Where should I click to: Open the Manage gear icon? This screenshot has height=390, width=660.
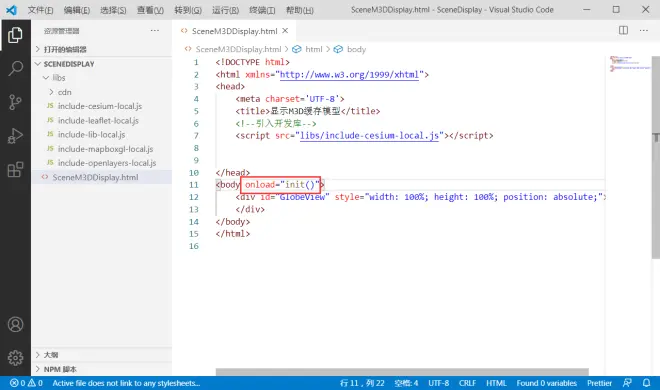pyautogui.click(x=16, y=358)
